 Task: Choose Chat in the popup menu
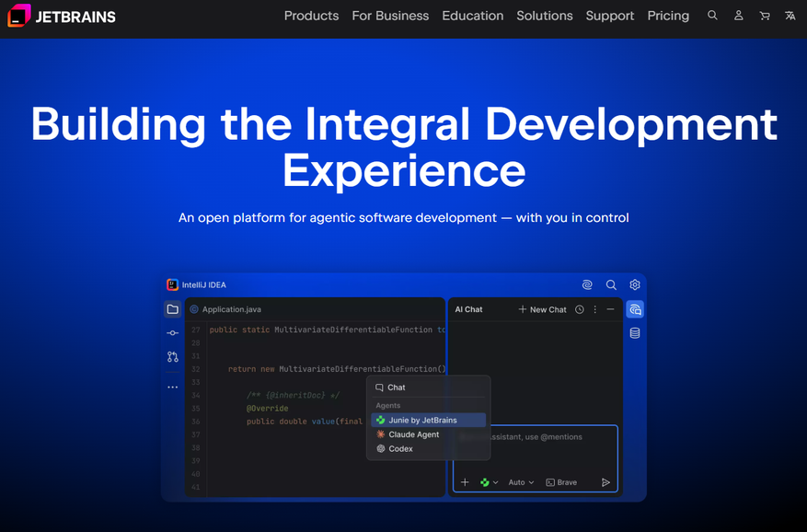428,387
